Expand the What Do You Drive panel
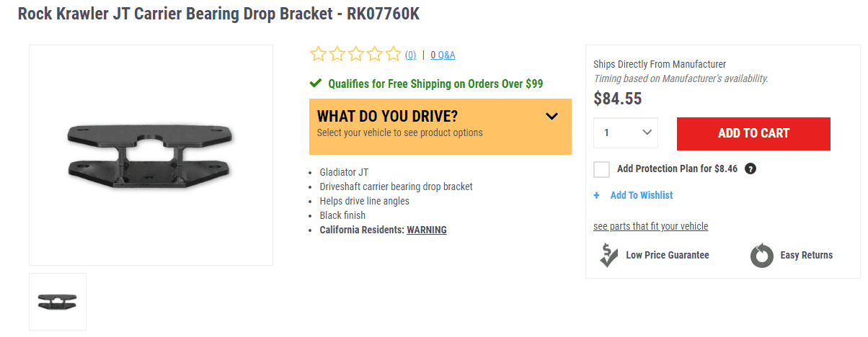This screenshot has width=868, height=337. 440,127
